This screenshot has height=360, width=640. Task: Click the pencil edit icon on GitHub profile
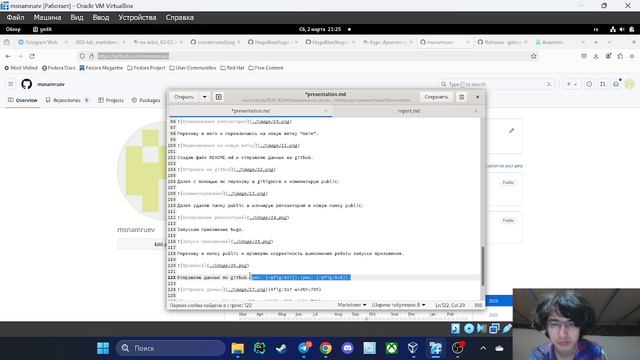pos(511,131)
